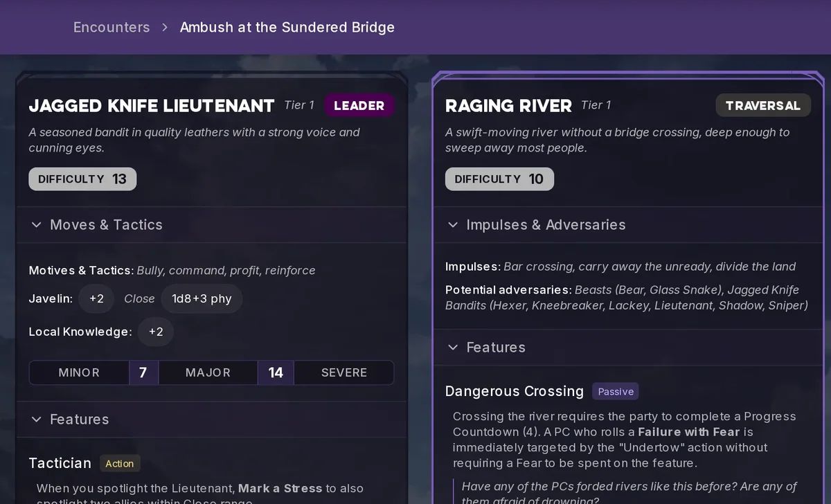The height and width of the screenshot is (504, 831).
Task: Open the Encounters breadcrumb link
Action: coord(111,27)
